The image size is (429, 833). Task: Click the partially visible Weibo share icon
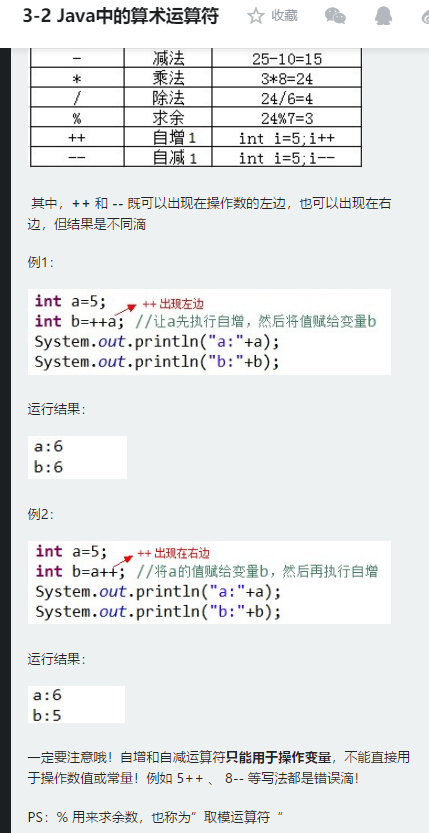tap(425, 16)
